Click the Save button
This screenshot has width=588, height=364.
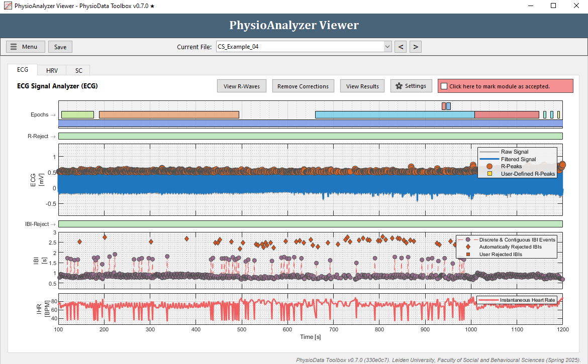pyautogui.click(x=60, y=47)
